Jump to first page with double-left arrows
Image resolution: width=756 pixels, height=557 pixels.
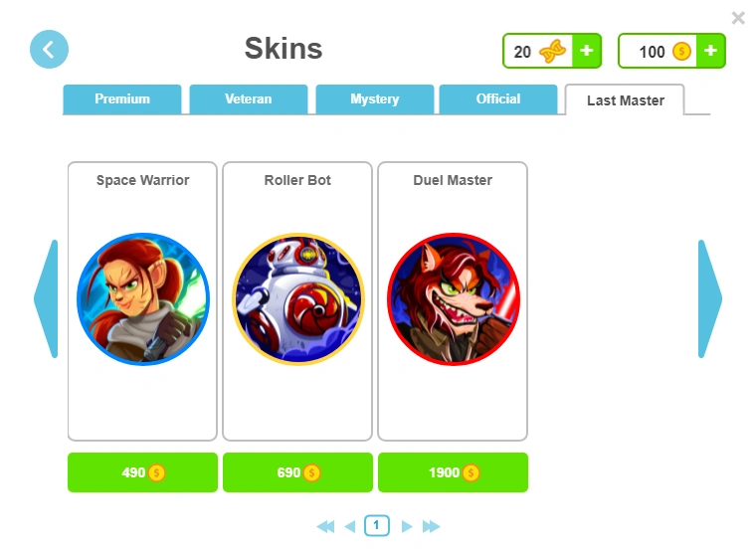325,526
